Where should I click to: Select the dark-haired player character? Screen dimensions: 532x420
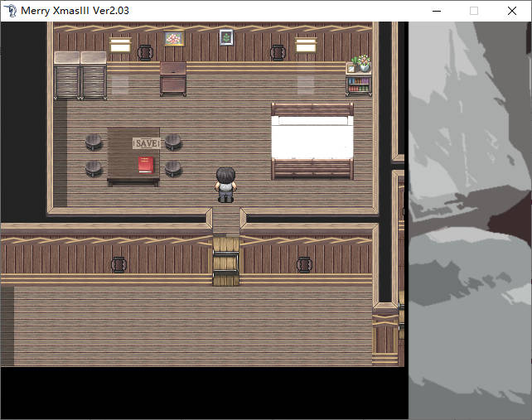coord(225,184)
